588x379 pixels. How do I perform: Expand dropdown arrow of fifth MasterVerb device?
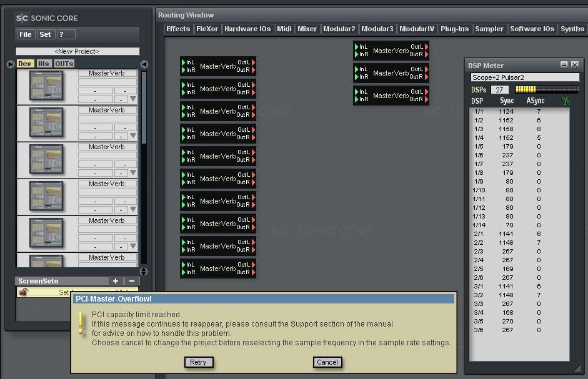point(133,246)
